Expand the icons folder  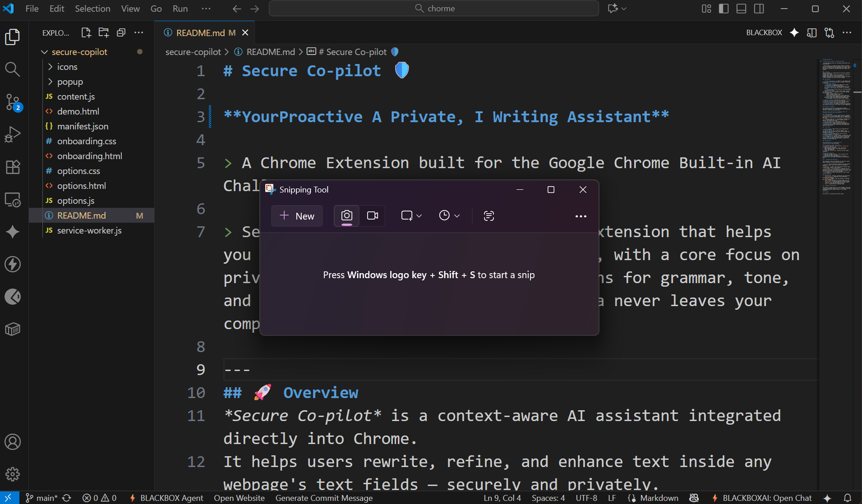click(x=51, y=67)
